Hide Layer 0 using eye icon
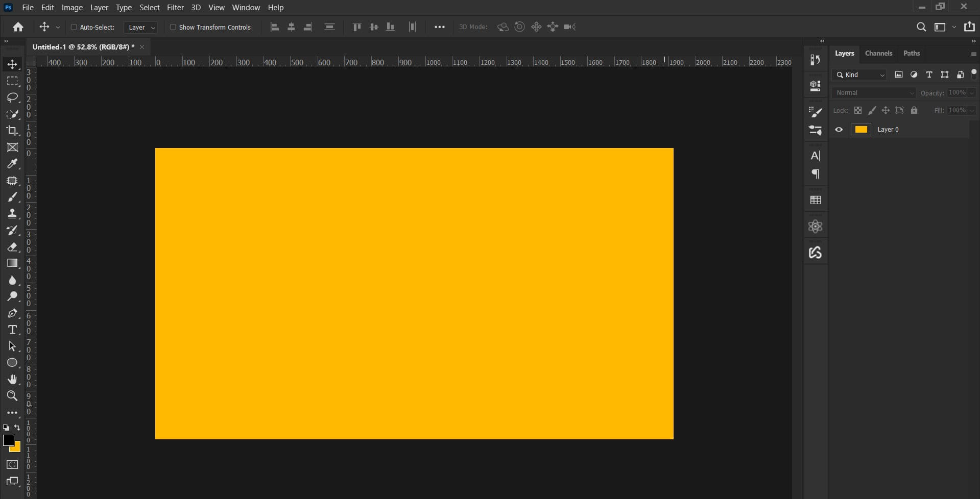 pos(839,130)
